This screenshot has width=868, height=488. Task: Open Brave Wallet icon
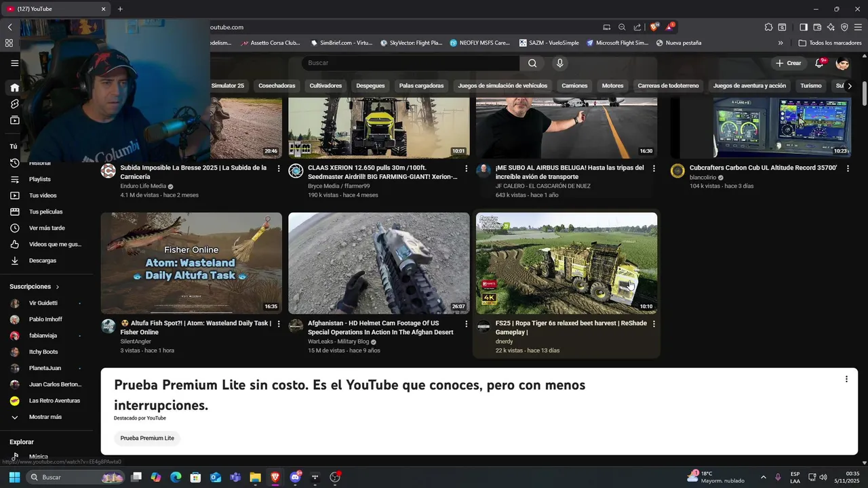pos(817,27)
